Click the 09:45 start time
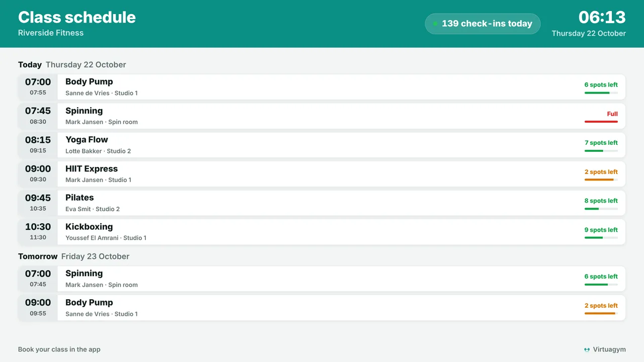Viewport: 644px width, 362px height. click(38, 198)
